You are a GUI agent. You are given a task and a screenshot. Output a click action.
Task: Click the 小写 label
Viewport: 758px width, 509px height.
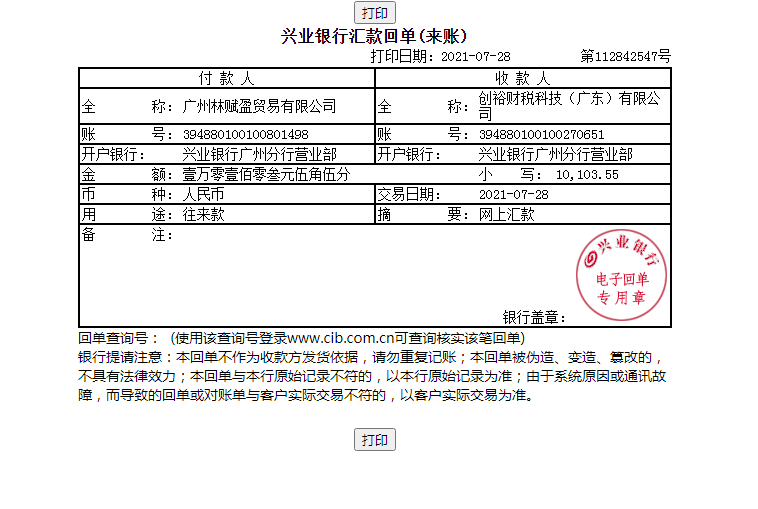510,174
